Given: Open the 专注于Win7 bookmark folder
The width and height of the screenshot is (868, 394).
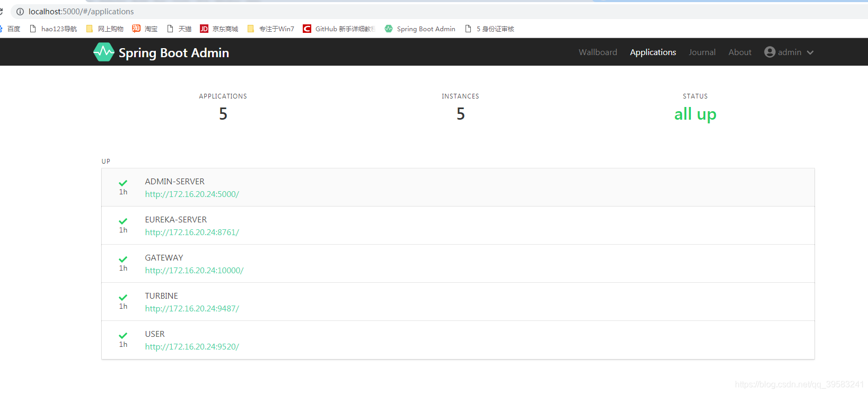Looking at the screenshot, I should (x=270, y=29).
